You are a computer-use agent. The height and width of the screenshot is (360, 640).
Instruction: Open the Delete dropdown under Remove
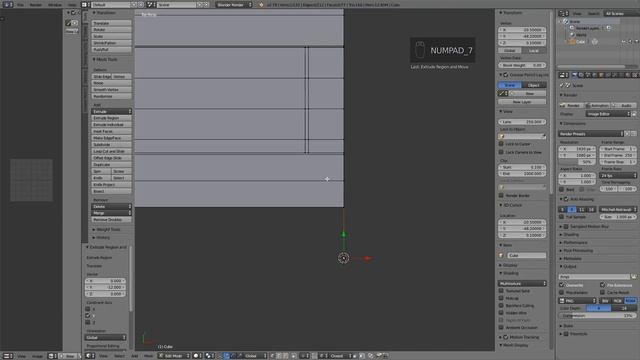point(111,207)
